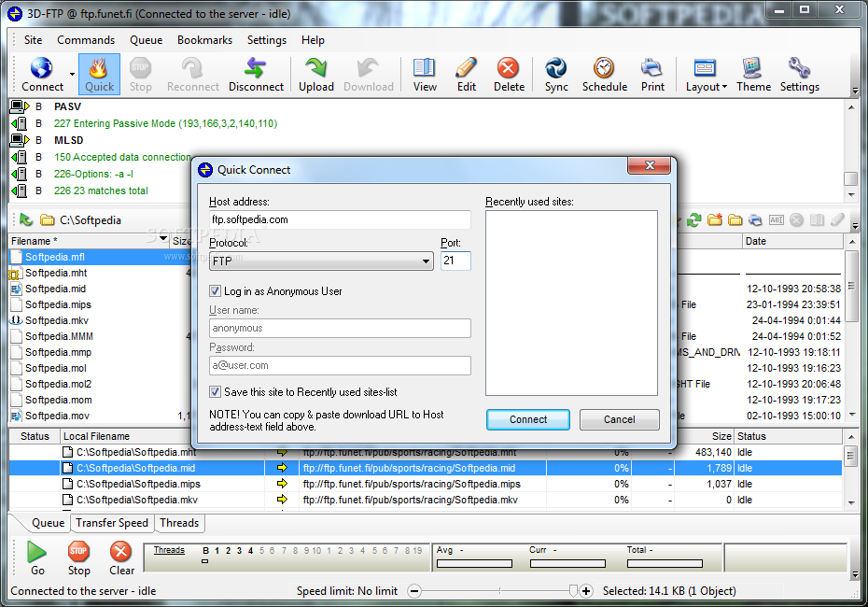Click log pane scroll down arrow
This screenshot has width=868, height=607.
pos(851,195)
